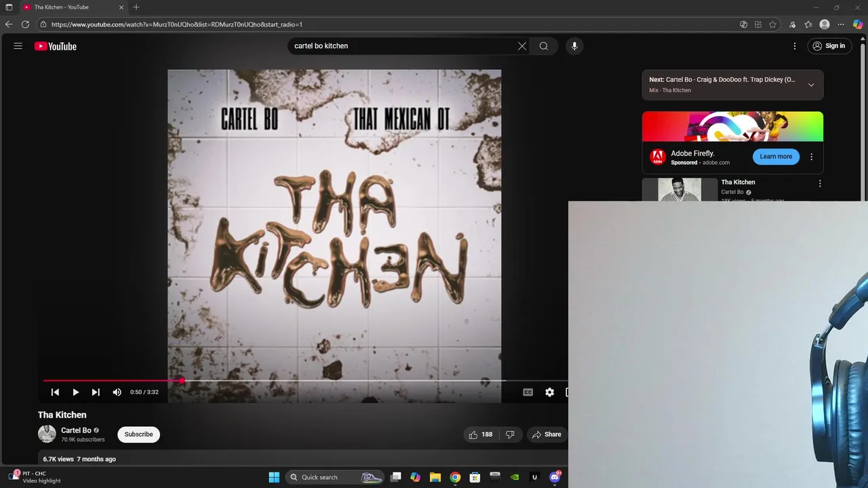Open the Copilot sidebar icon

click(858, 24)
